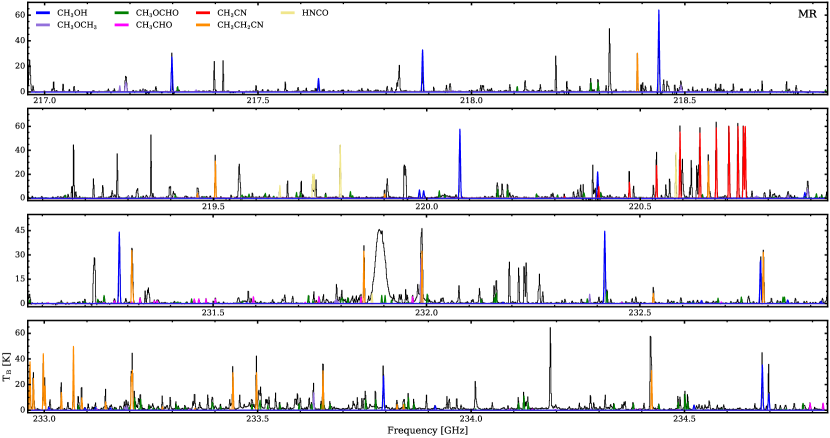Click the Frequency [GHz] axis label
The width and height of the screenshot is (830, 438).
coord(428,430)
